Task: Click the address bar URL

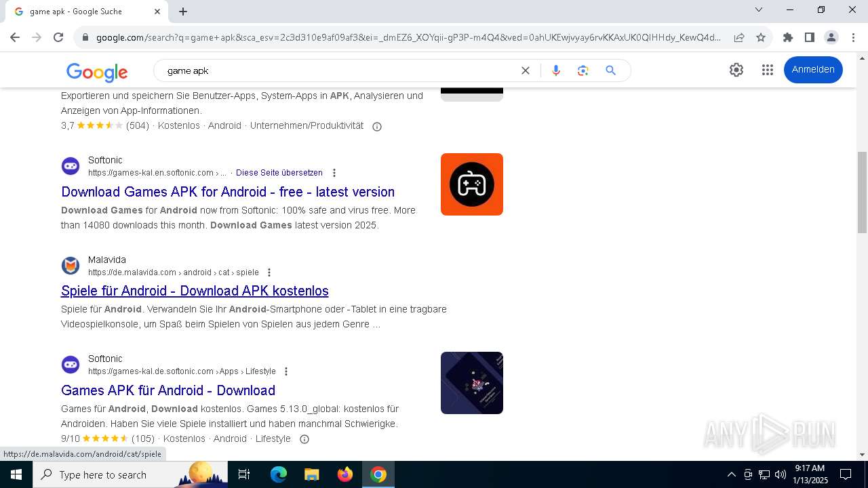Action: 408,37
